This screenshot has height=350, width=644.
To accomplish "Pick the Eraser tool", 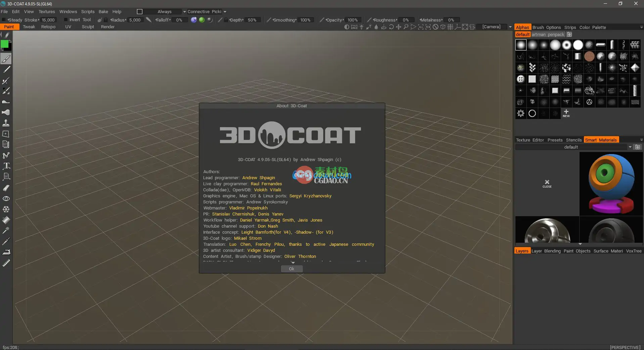I will point(6,188).
